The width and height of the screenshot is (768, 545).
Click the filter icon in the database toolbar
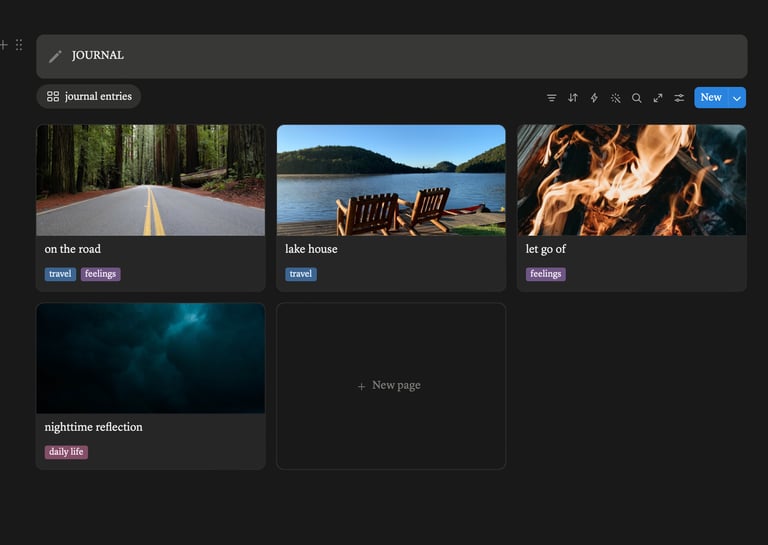coord(552,98)
